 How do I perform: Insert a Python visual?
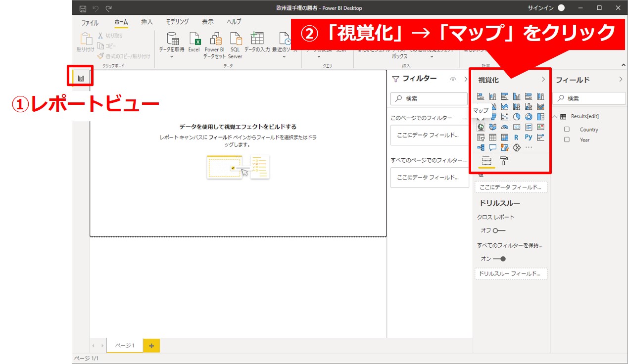pos(529,137)
